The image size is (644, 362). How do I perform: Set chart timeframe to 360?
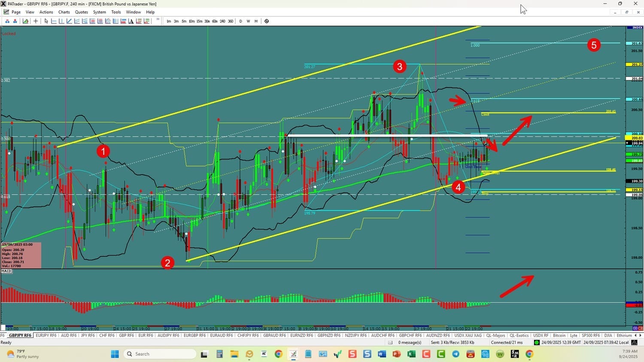[231, 21]
